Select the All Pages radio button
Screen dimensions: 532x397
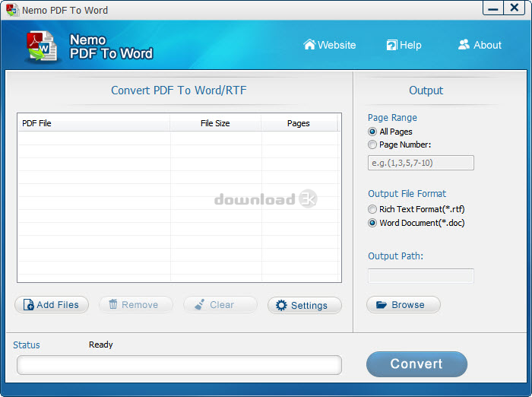[x=372, y=132]
